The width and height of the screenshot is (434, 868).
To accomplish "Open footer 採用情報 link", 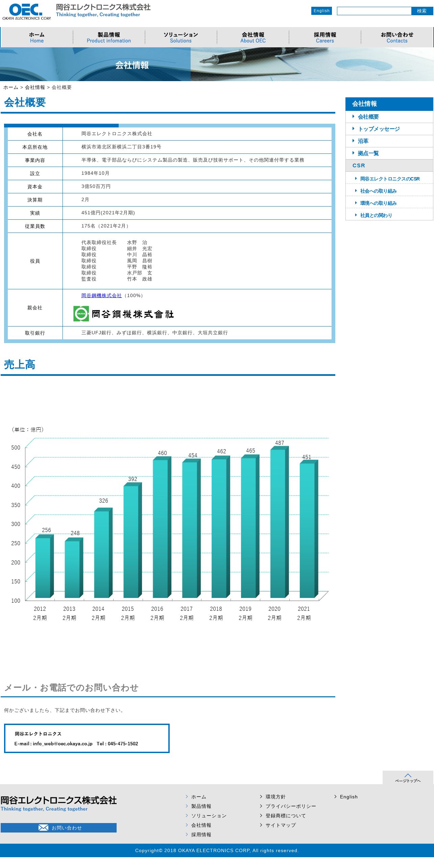I will tap(201, 835).
